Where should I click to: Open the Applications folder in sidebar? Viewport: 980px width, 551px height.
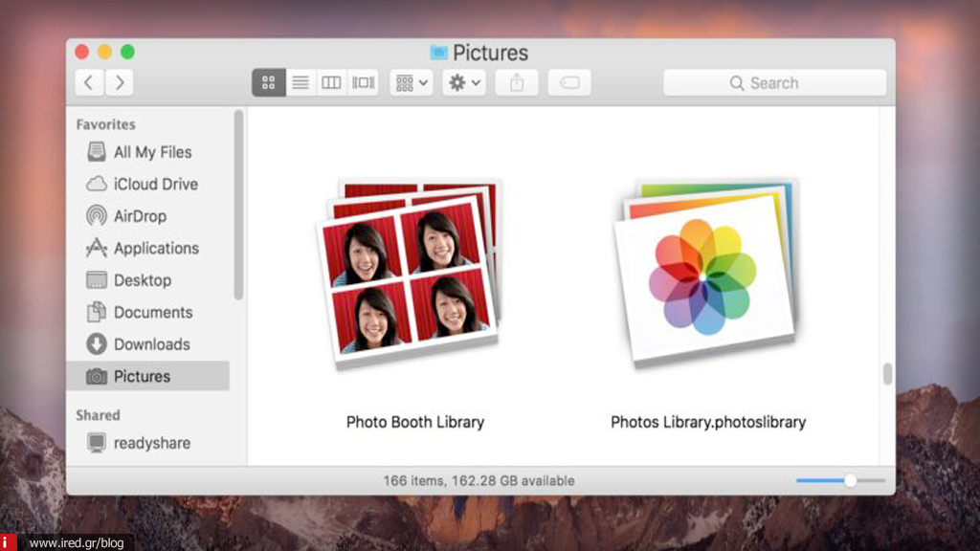pos(155,248)
